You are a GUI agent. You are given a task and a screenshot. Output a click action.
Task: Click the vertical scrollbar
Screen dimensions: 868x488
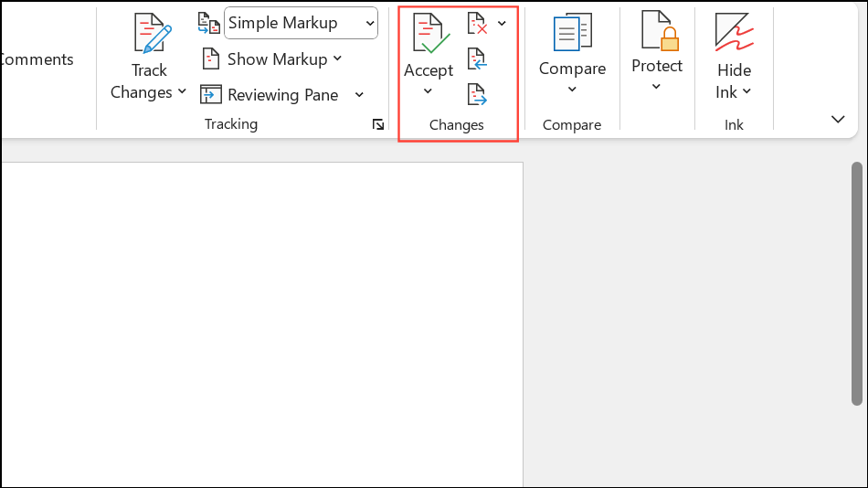point(856,283)
